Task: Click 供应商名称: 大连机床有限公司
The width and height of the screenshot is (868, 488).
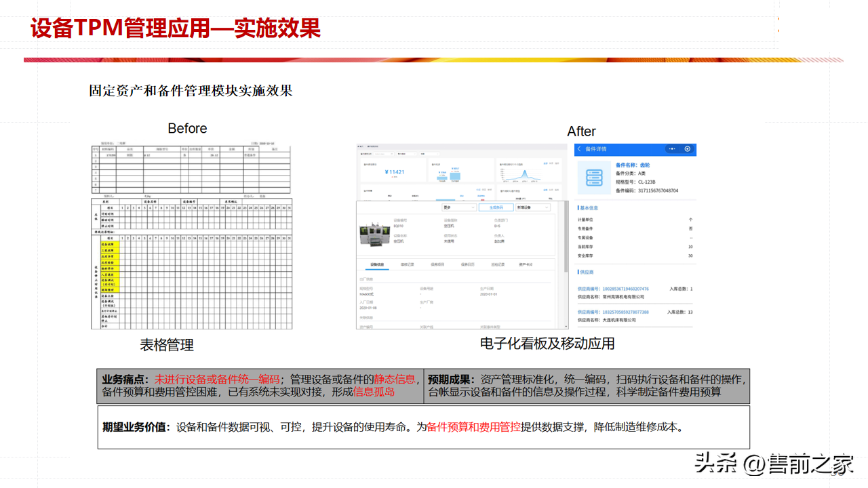Action: pyautogui.click(x=606, y=320)
